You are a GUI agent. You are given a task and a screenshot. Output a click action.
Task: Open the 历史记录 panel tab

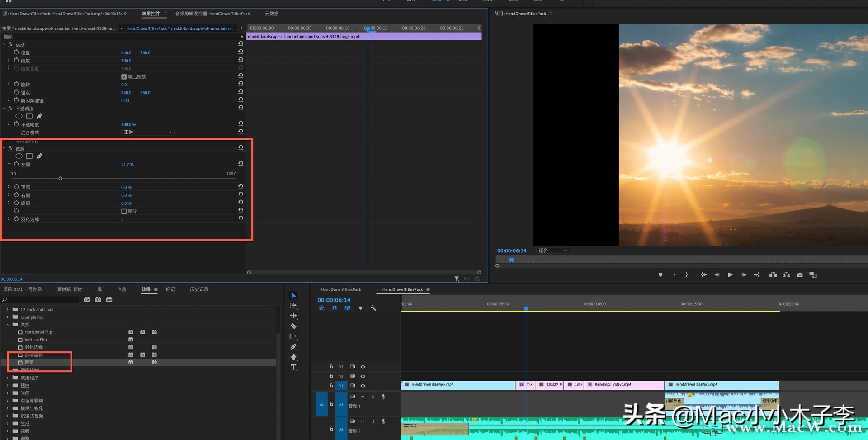199,289
